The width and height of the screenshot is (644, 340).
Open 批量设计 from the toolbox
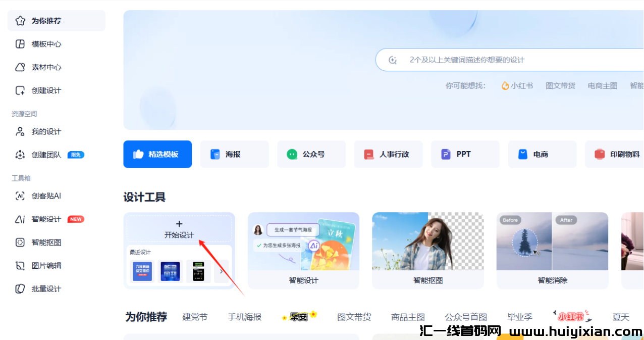point(57,288)
